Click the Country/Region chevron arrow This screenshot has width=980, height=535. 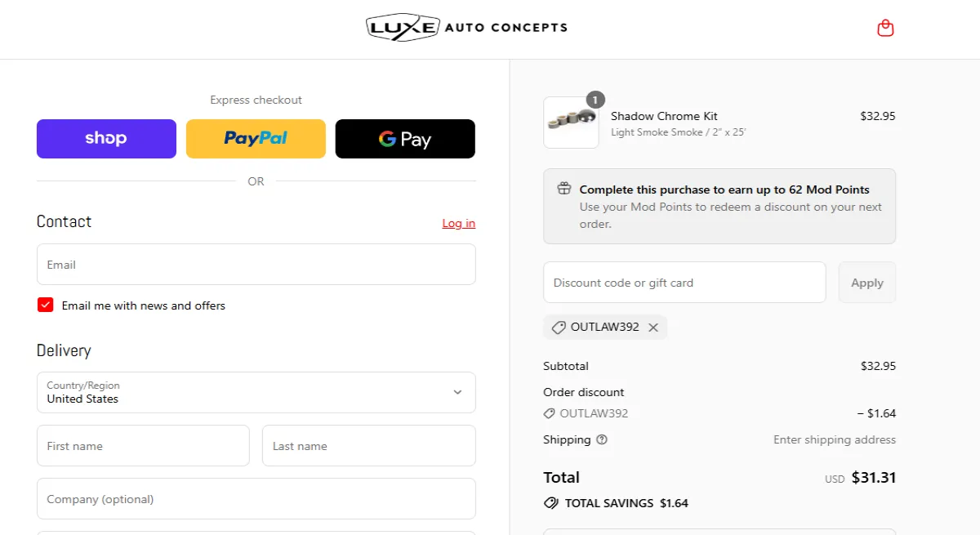pos(457,393)
